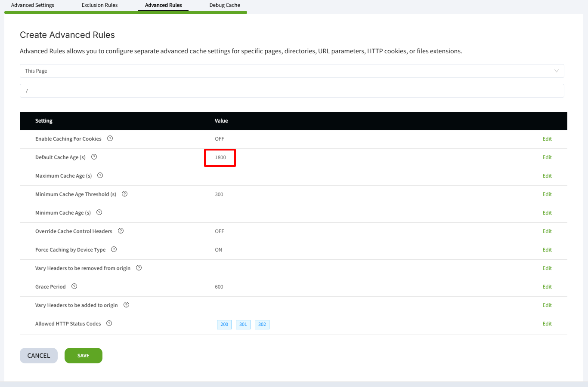Click the URL path input field
The height and width of the screenshot is (387, 588).
click(x=291, y=91)
